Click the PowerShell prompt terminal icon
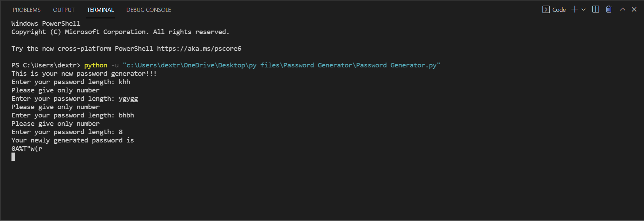The image size is (644, 221). coord(546,10)
